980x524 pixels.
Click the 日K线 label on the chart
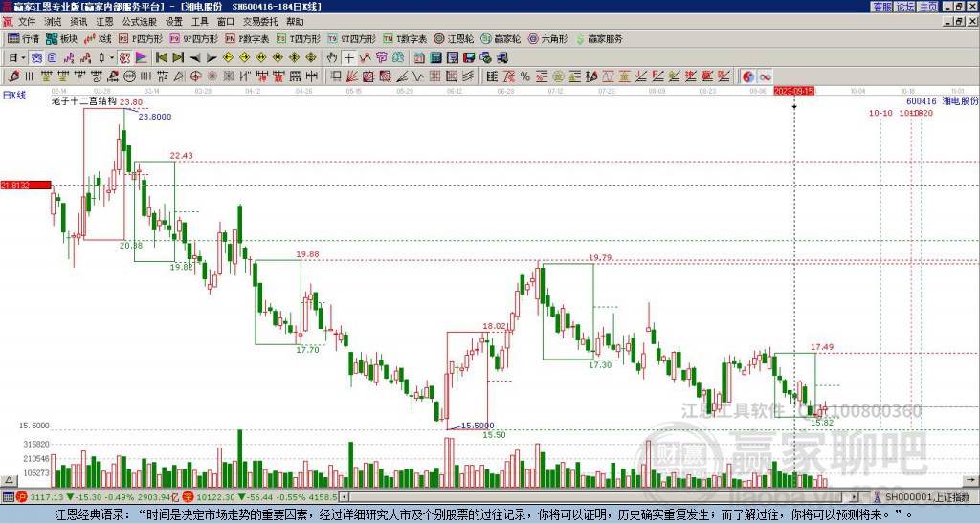14,96
